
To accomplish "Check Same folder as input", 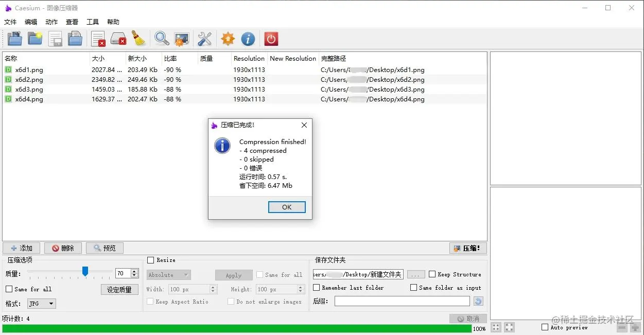I will point(413,288).
